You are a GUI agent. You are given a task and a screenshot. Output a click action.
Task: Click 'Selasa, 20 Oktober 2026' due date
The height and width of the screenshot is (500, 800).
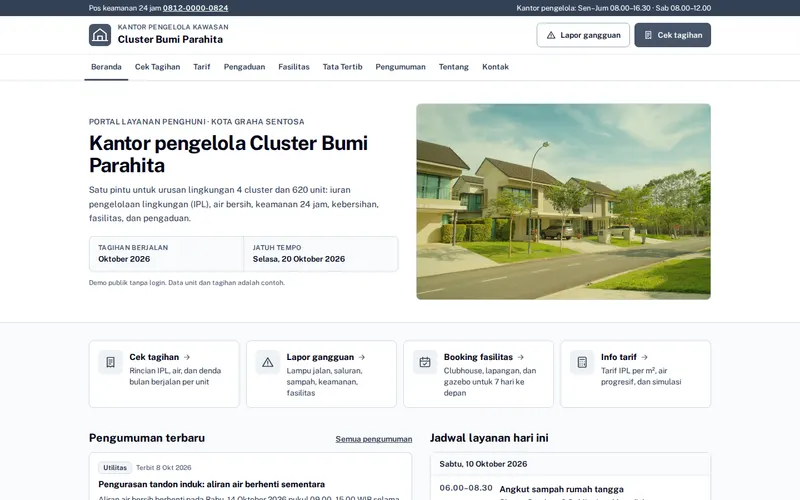click(x=298, y=259)
